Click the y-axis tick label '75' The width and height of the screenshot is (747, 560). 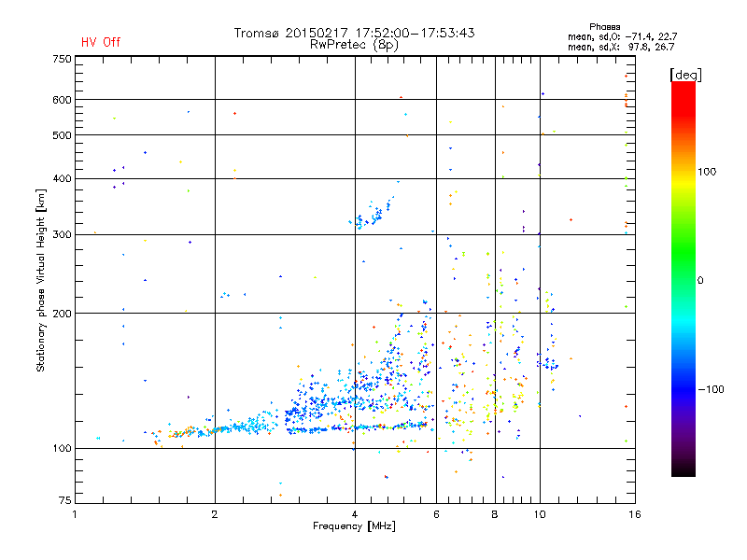pos(64,500)
